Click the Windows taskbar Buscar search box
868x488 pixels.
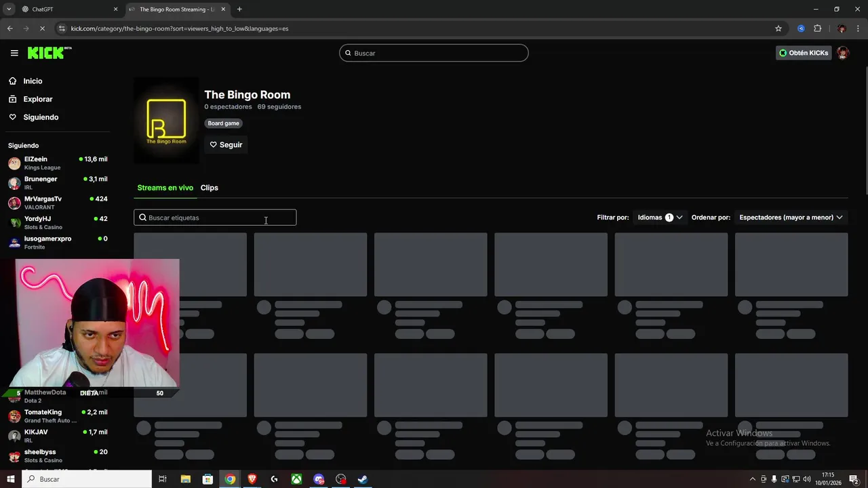click(87, 479)
